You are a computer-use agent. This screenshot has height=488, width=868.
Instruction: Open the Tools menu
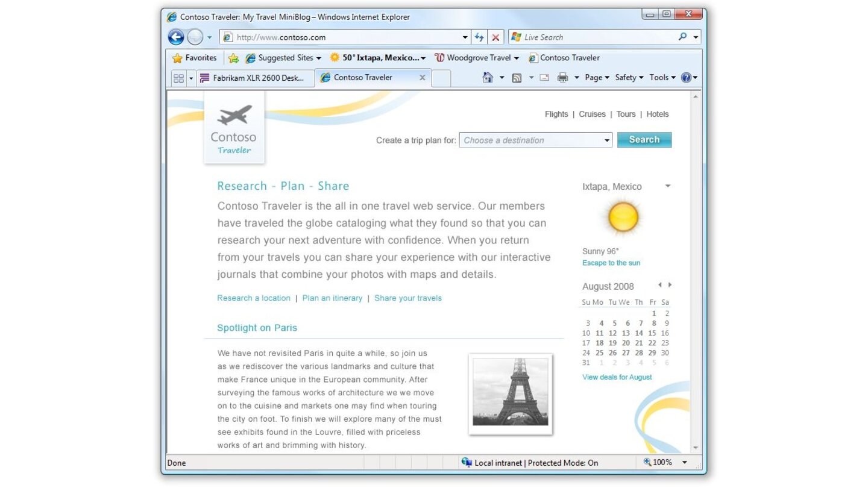(x=662, y=78)
